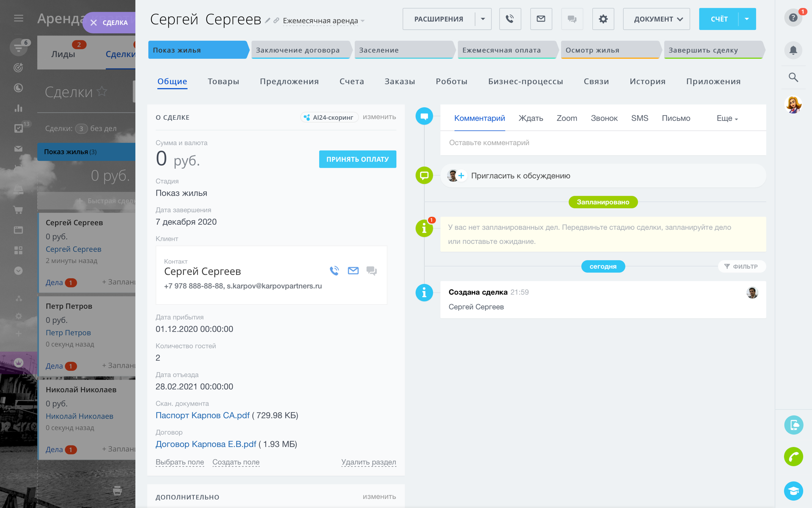This screenshot has width=812, height=508.
Task: Toggle the Фильтр button in timeline
Action: click(x=741, y=266)
